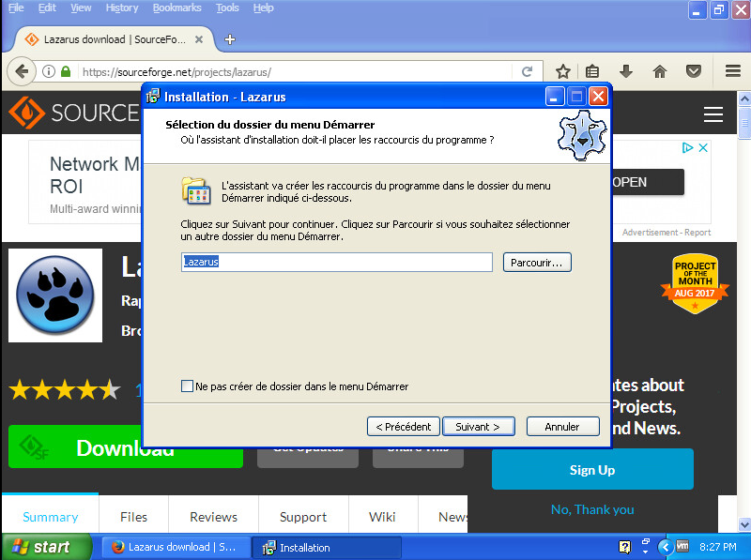Click the VM tools tray icon
The width and height of the screenshot is (751, 560).
tap(682, 546)
